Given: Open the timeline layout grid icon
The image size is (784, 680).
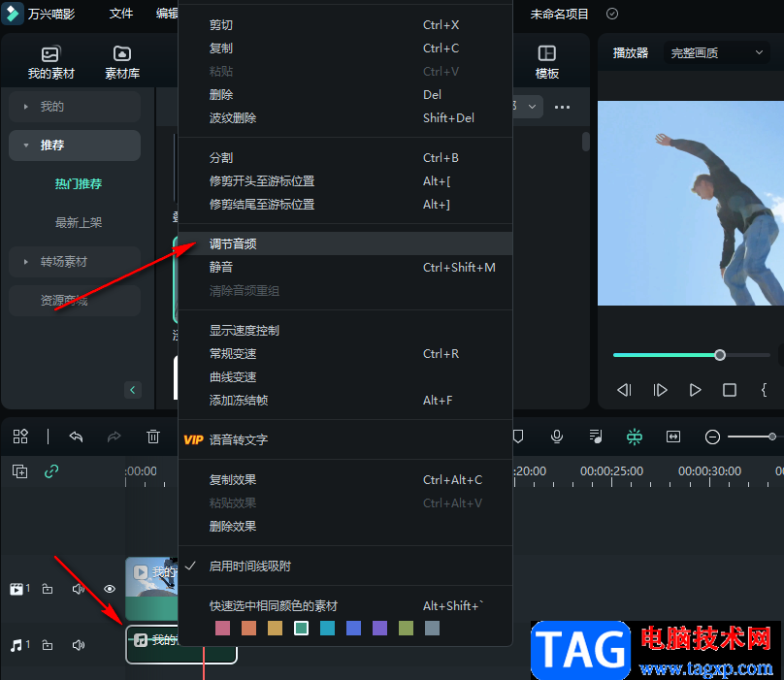Looking at the screenshot, I should pos(20,437).
